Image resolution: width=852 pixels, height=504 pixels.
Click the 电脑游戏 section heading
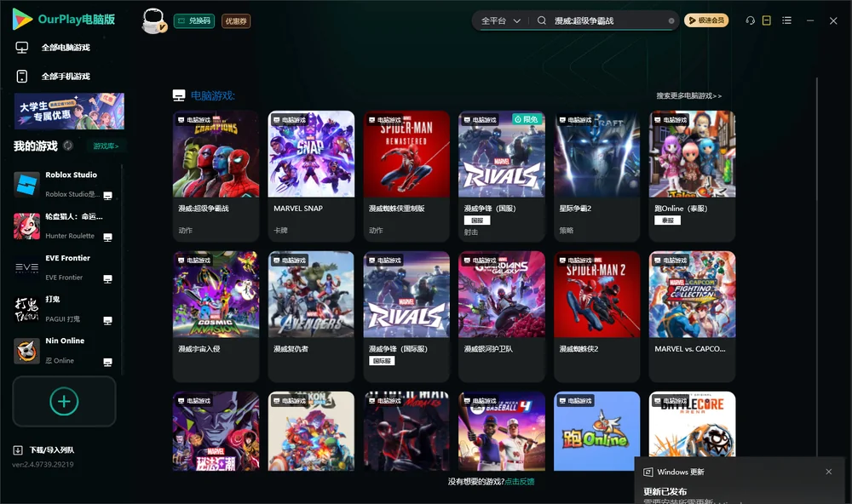tap(212, 95)
